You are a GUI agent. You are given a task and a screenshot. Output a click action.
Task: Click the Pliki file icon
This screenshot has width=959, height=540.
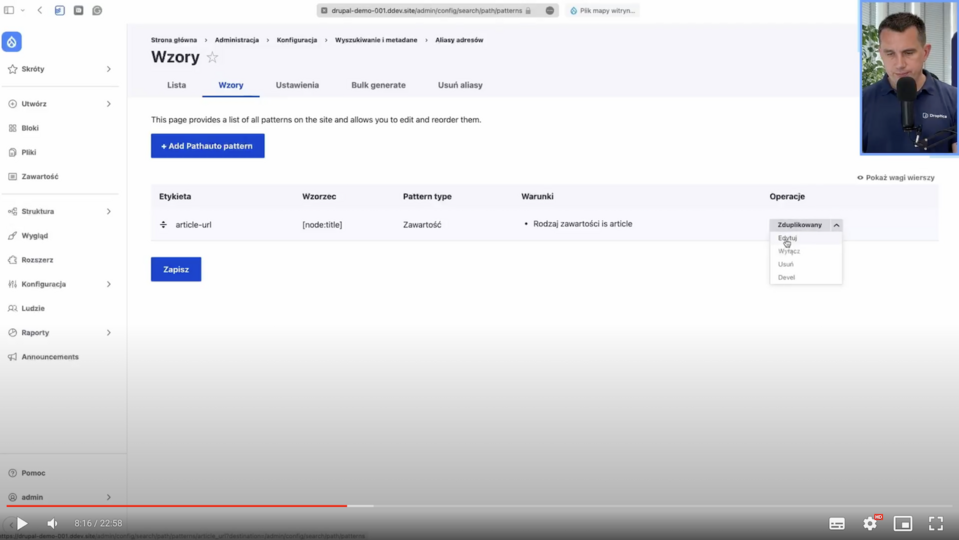tap(12, 152)
